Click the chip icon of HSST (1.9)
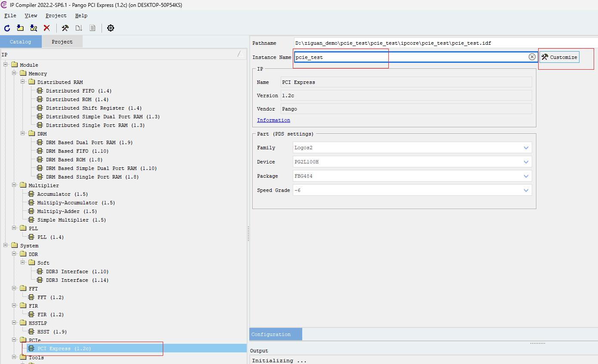Image resolution: width=598 pixels, height=364 pixels. click(x=31, y=332)
